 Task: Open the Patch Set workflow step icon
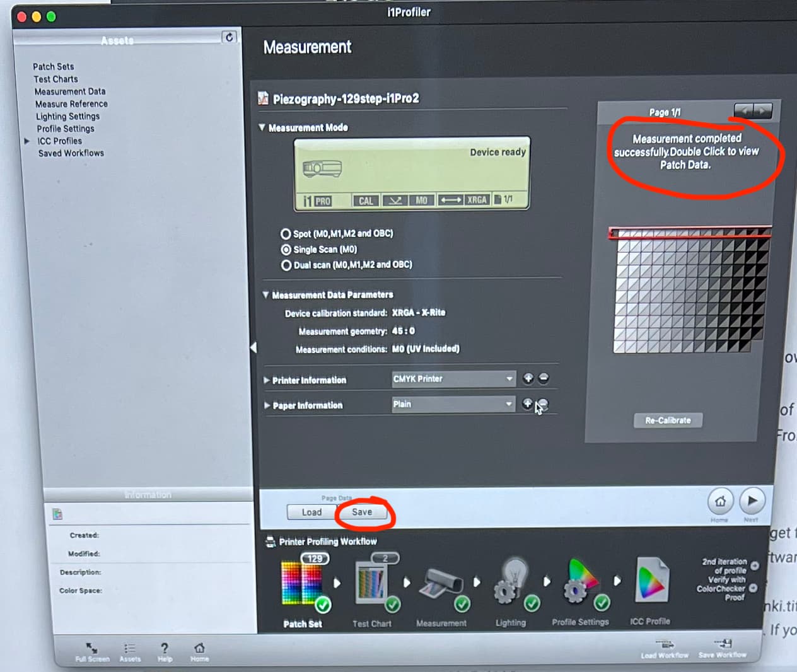point(303,583)
